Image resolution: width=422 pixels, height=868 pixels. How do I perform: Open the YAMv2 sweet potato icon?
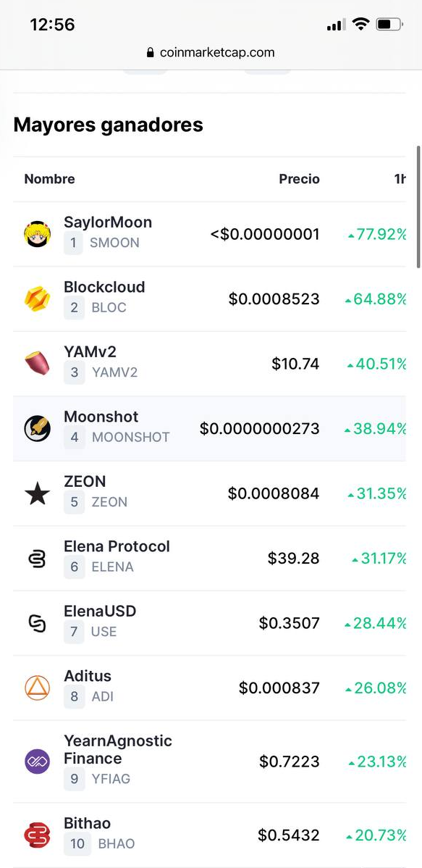(37, 364)
